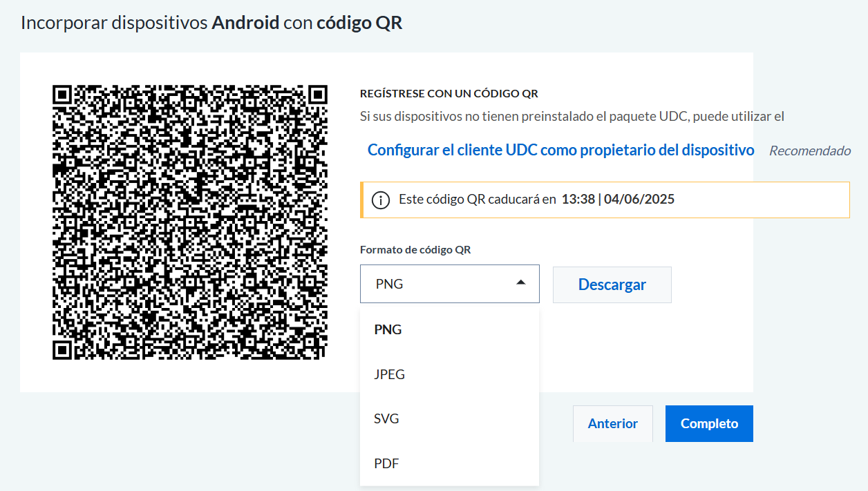Click the Android QR code image
868x491 pixels.
point(190,222)
